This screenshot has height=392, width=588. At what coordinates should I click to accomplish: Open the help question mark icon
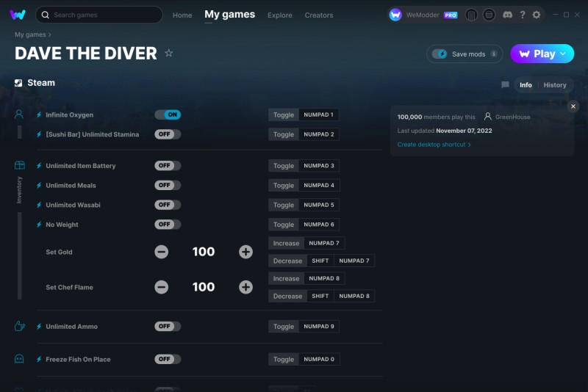[x=523, y=15]
